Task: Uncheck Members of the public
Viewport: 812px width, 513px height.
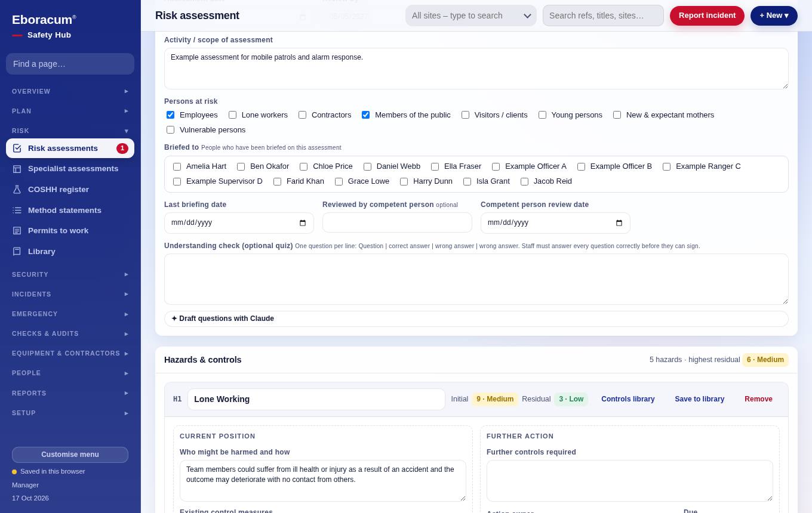Action: click(x=365, y=115)
